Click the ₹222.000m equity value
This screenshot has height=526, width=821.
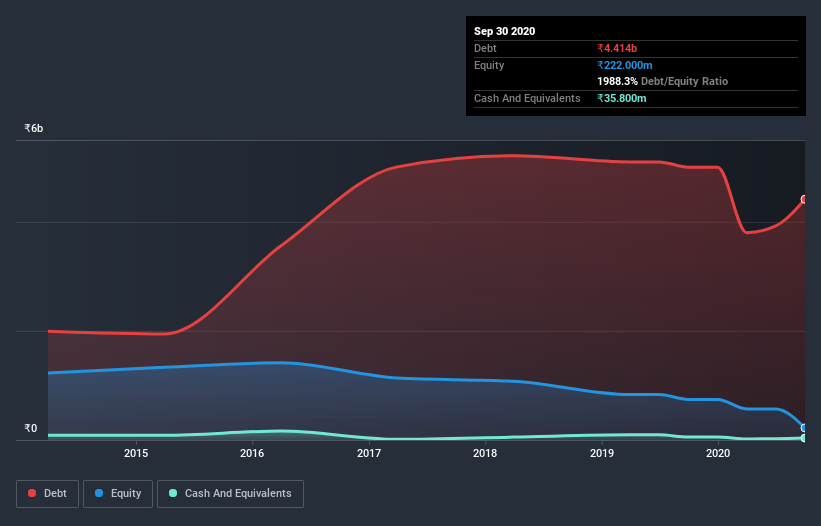click(x=625, y=65)
